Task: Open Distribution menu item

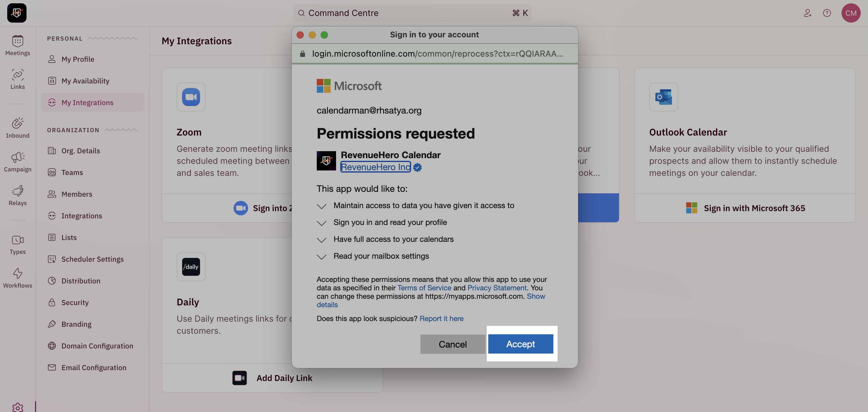Action: pyautogui.click(x=92, y=281)
